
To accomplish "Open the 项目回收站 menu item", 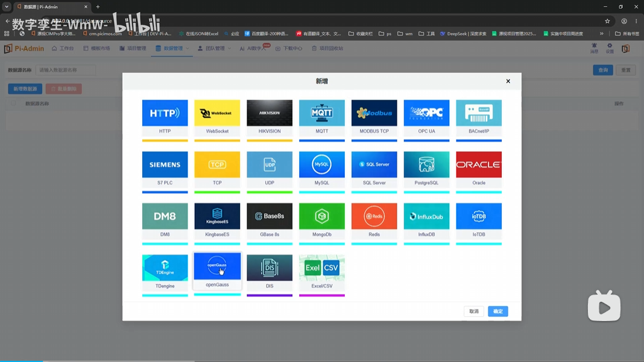I will [327, 48].
